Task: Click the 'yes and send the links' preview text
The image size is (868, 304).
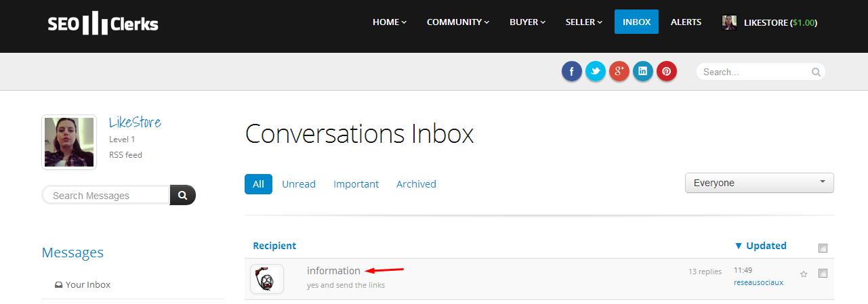Action: pos(346,285)
